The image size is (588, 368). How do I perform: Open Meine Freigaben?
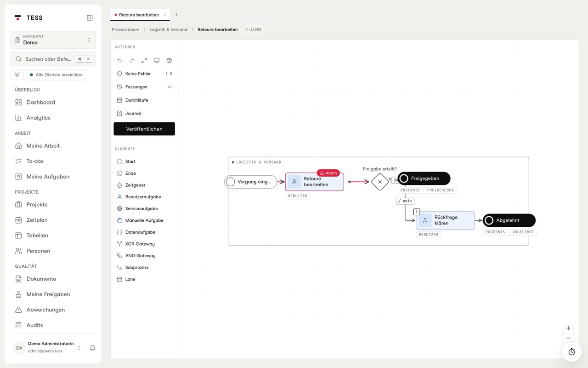(53, 294)
